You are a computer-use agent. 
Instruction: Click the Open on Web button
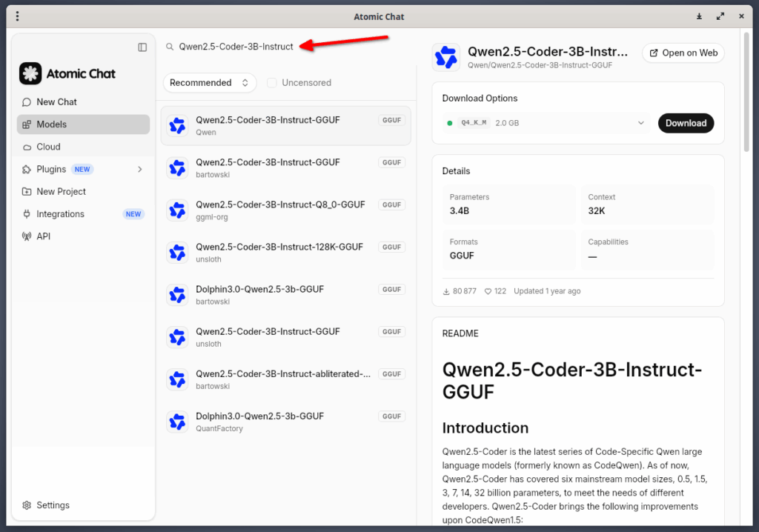[x=683, y=53]
